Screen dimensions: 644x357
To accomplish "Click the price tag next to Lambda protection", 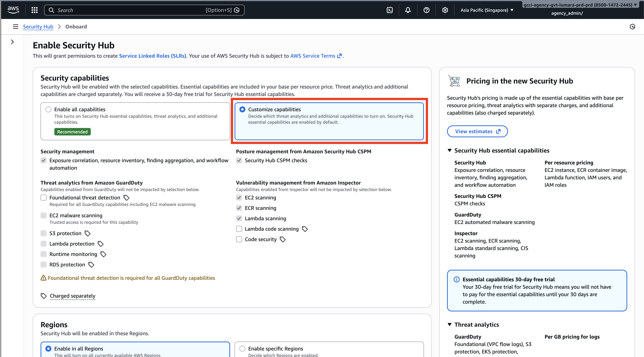I will point(100,244).
